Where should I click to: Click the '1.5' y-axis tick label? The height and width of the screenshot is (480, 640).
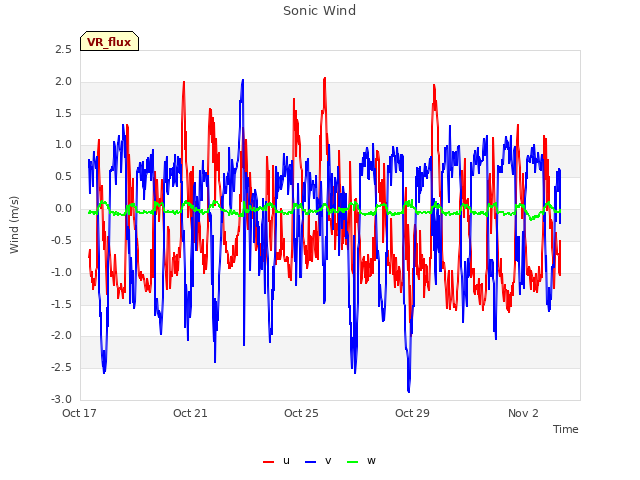coord(63,113)
